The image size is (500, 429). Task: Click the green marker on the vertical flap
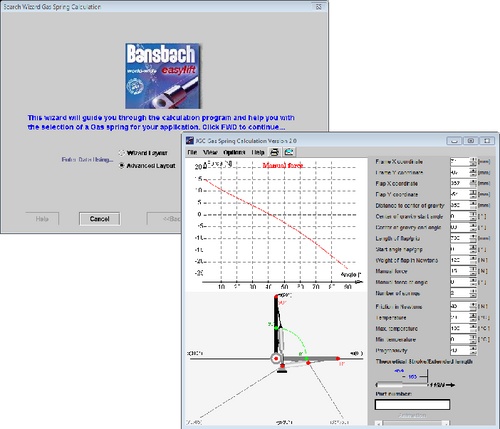coord(276,328)
